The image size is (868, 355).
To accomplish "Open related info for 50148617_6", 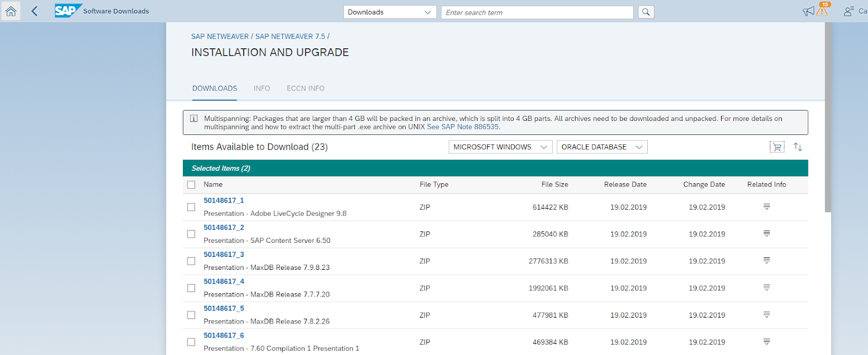I will click(767, 341).
